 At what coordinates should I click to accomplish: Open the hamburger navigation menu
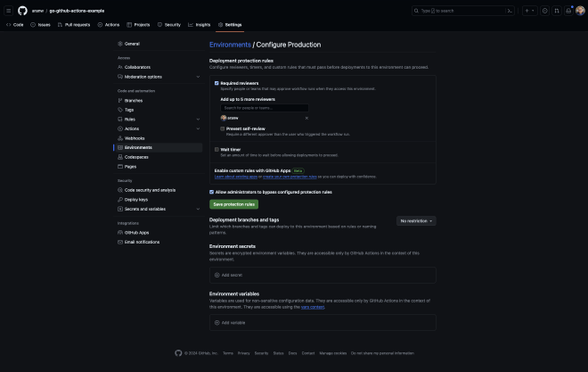tap(9, 11)
